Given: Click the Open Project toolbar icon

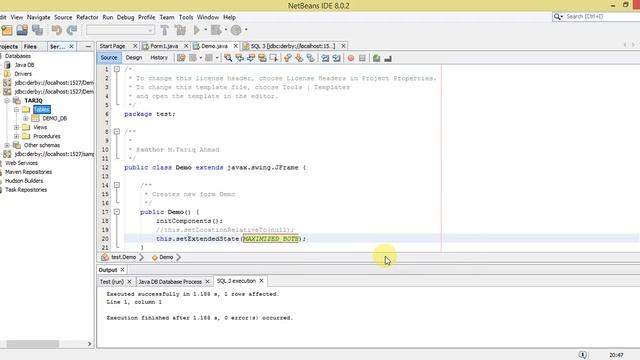Looking at the screenshot, I should click(22, 30).
